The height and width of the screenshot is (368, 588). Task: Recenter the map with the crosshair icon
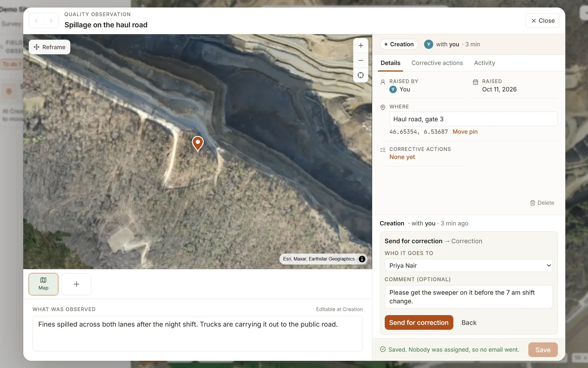click(x=361, y=75)
